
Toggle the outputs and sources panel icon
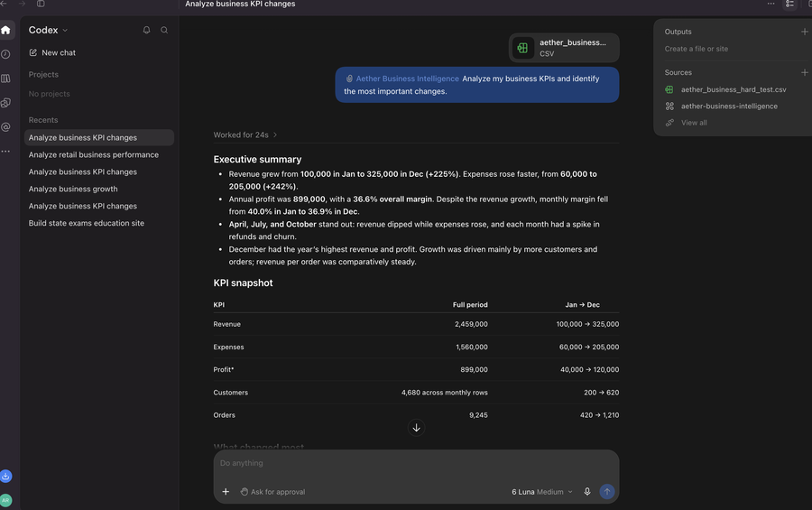point(789,4)
